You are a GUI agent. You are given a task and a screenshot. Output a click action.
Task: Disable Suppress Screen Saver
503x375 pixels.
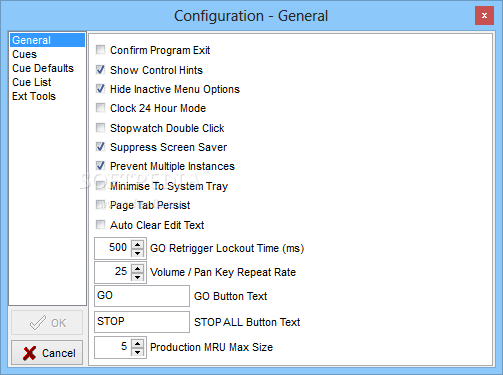tap(100, 147)
